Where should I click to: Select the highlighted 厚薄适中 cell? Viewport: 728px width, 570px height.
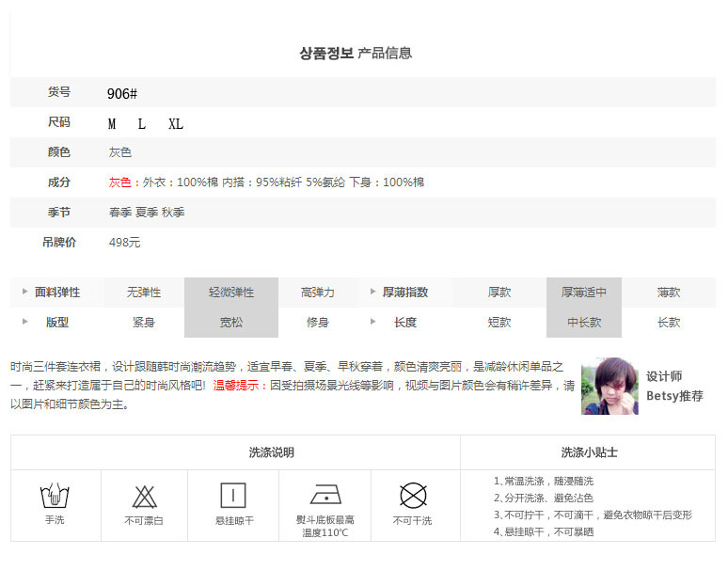pos(583,293)
